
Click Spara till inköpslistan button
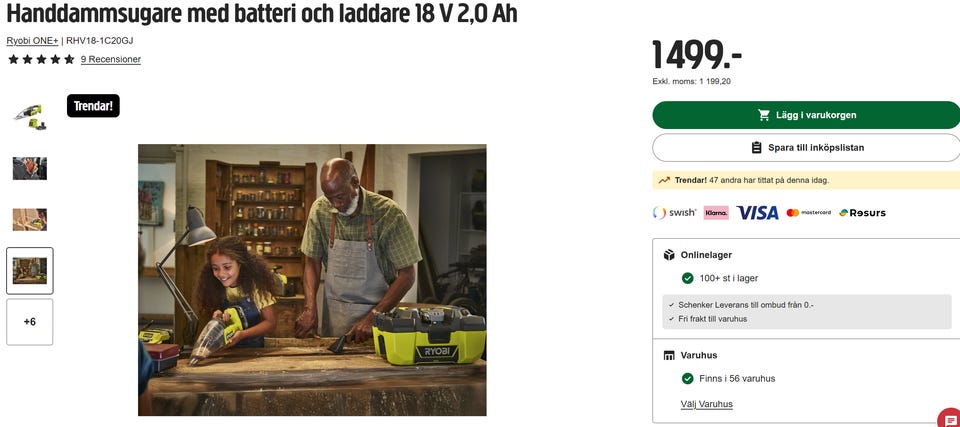pos(806,148)
